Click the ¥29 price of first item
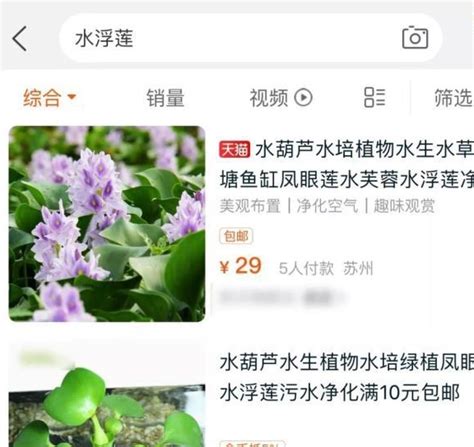 240,266
